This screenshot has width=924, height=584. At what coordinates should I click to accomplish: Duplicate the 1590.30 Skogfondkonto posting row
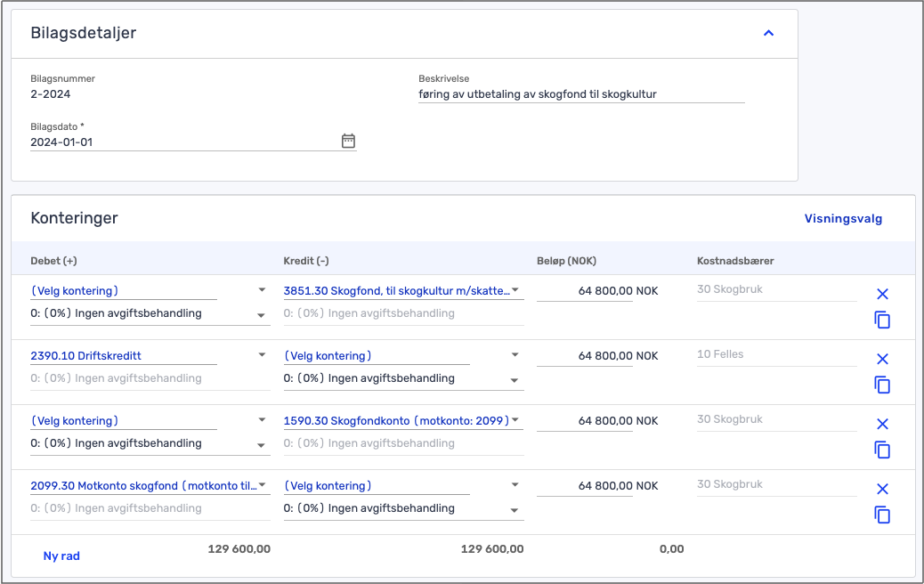(882, 450)
